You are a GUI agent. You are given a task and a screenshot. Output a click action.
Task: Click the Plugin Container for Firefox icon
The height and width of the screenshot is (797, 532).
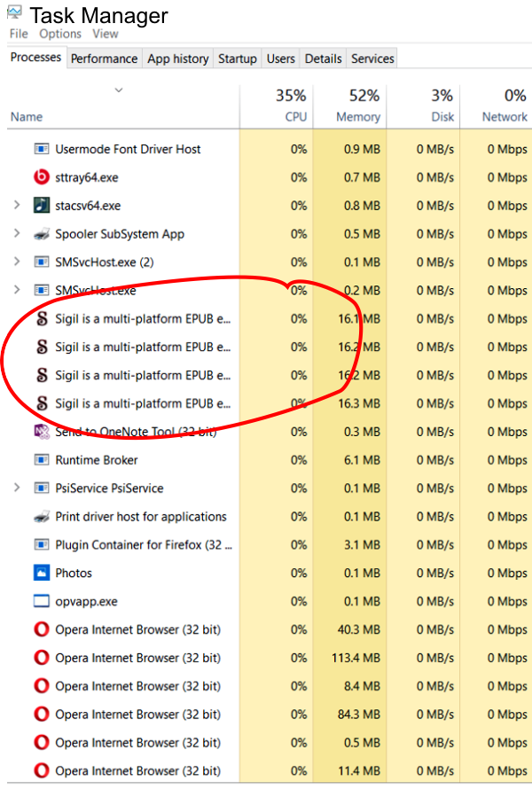(x=41, y=545)
